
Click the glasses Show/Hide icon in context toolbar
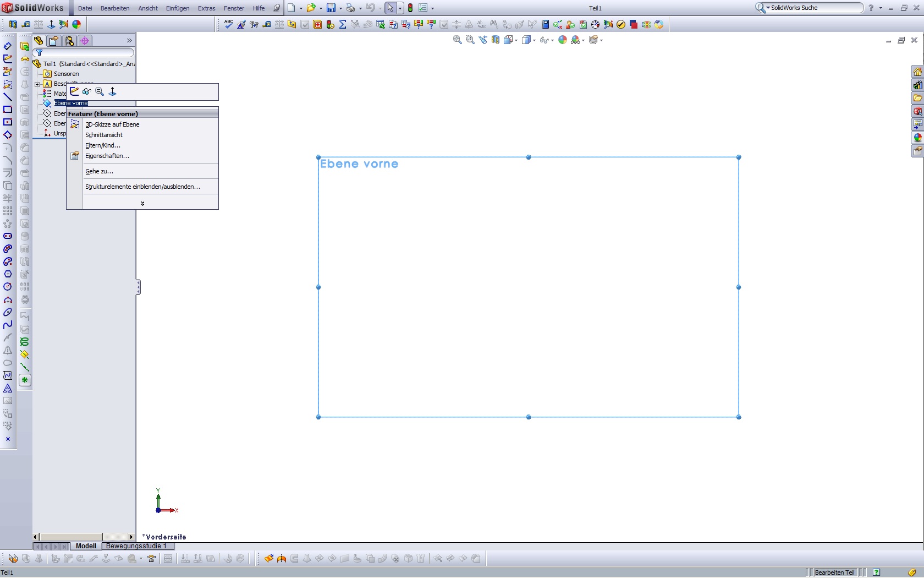tap(87, 91)
